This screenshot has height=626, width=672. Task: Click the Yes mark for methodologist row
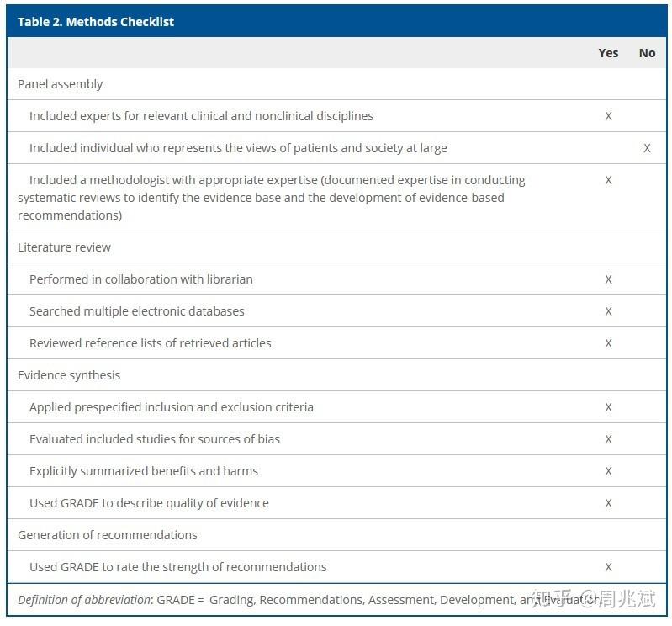(609, 180)
